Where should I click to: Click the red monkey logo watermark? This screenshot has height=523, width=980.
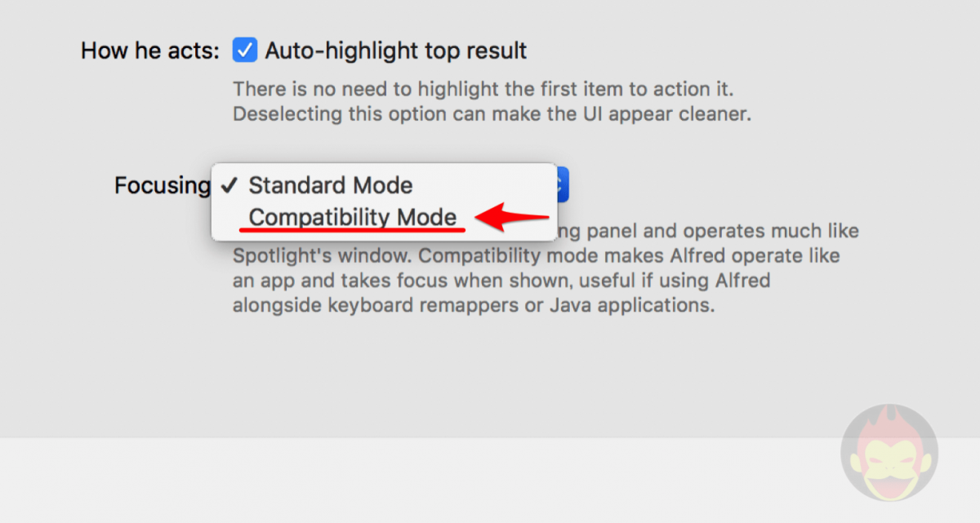click(x=889, y=453)
